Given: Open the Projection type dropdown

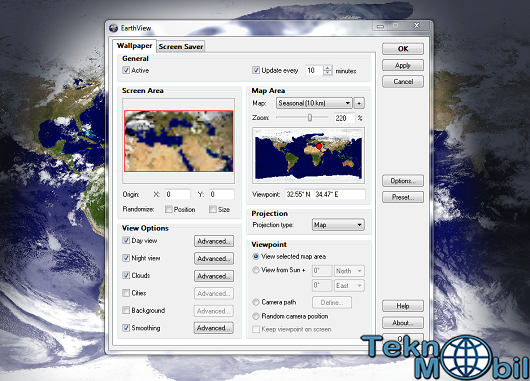Looking at the screenshot, I should pos(338,225).
